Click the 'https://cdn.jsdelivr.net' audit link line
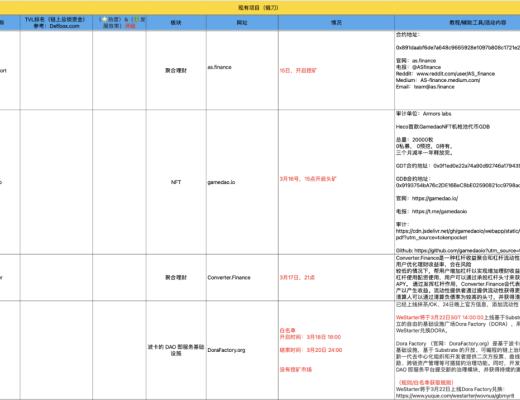This screenshot has width=520, height=400. [458, 231]
